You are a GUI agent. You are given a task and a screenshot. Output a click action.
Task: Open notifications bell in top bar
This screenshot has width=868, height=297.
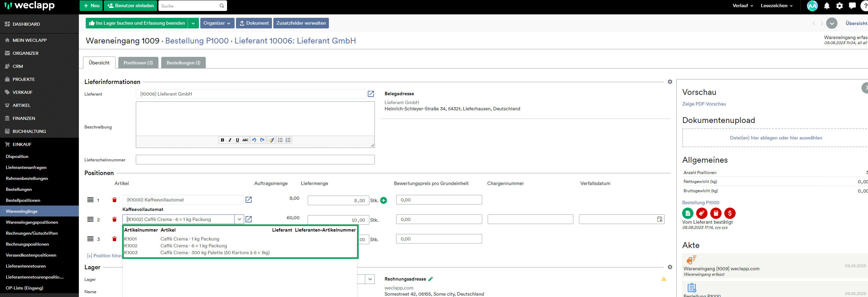tap(827, 6)
